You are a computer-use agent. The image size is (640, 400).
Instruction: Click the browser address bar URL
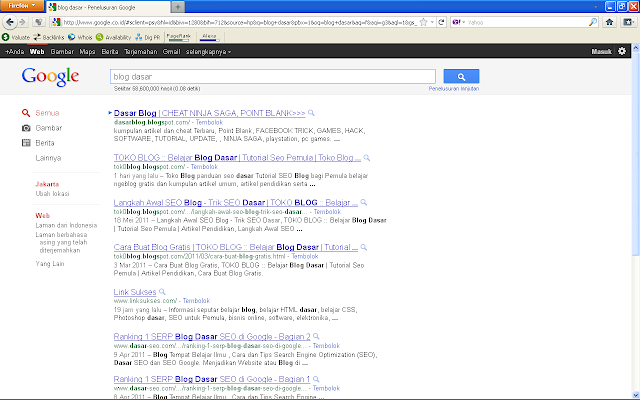pos(240,22)
